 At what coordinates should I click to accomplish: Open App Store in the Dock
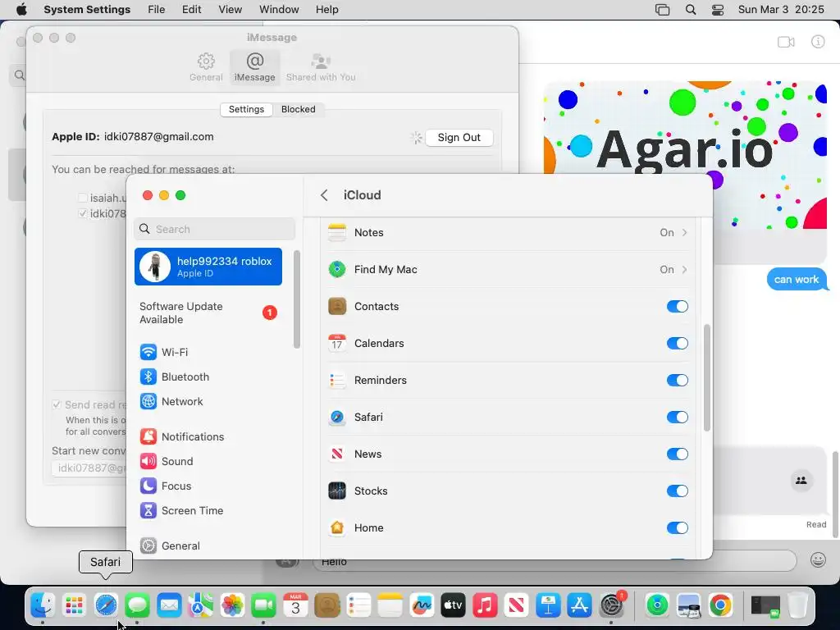[580, 606]
